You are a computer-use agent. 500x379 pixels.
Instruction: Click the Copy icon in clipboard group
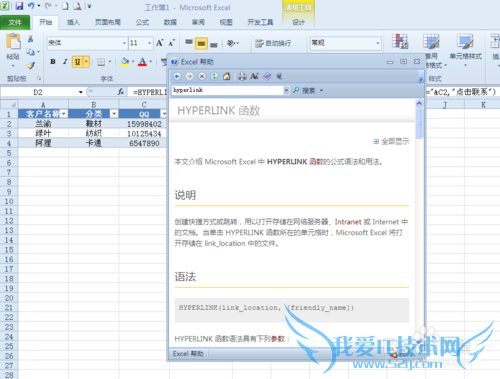(x=30, y=52)
